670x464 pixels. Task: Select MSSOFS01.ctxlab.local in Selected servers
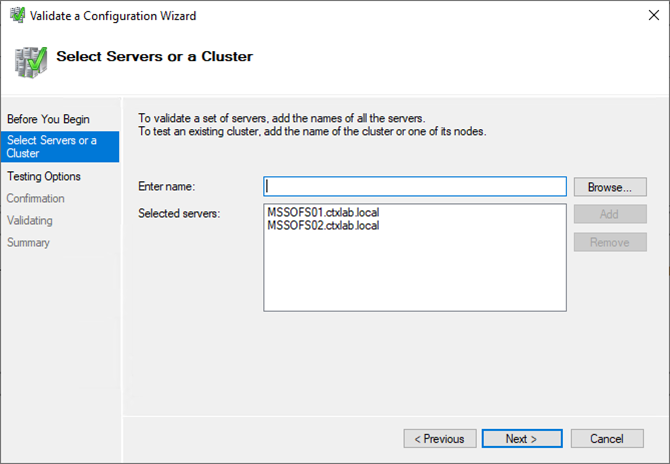coord(323,212)
